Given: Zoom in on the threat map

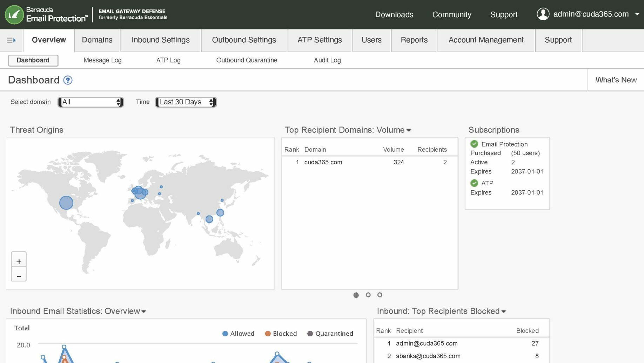Looking at the screenshot, I should click(x=19, y=261).
